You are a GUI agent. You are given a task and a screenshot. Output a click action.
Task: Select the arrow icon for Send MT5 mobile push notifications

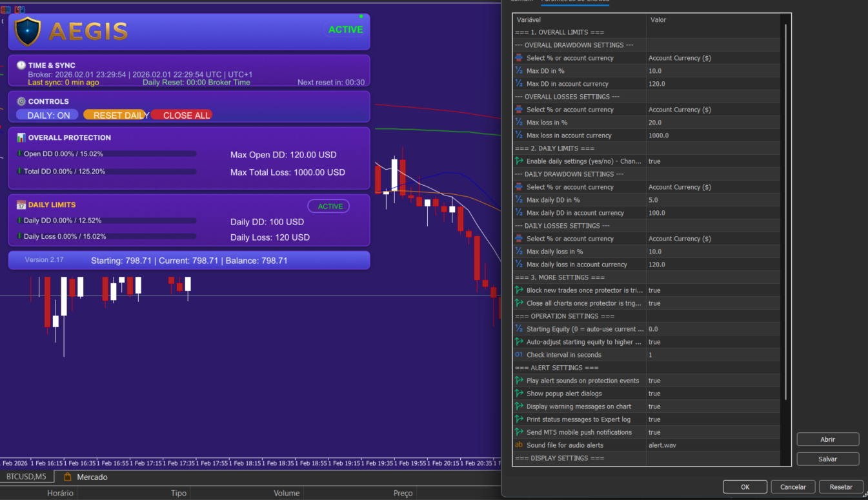(x=519, y=432)
